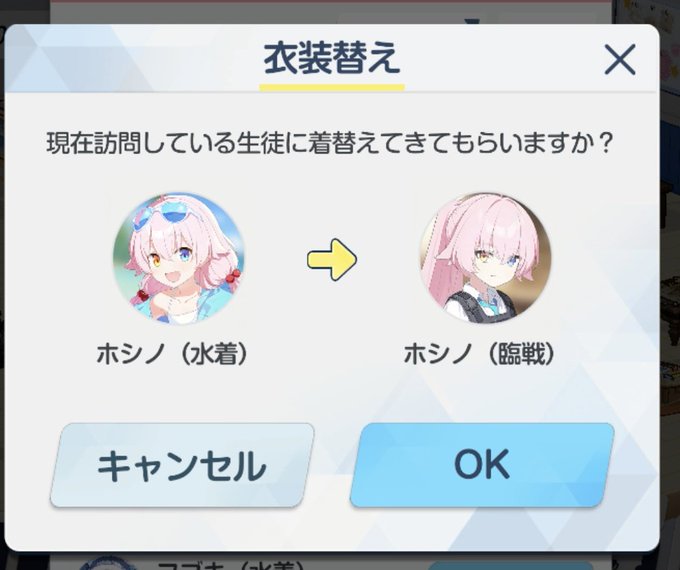Select the ホシノ（臨戦） name label
This screenshot has height=570, width=680.
(479, 354)
